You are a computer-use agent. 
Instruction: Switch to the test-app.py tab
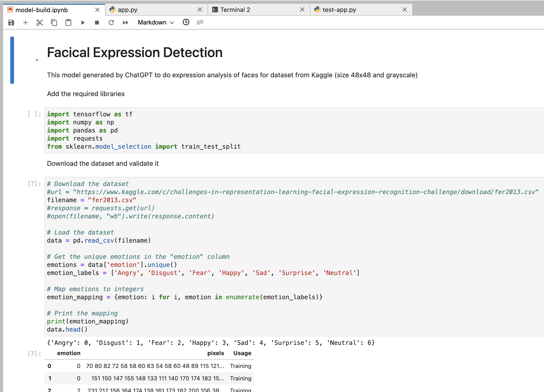(339, 10)
